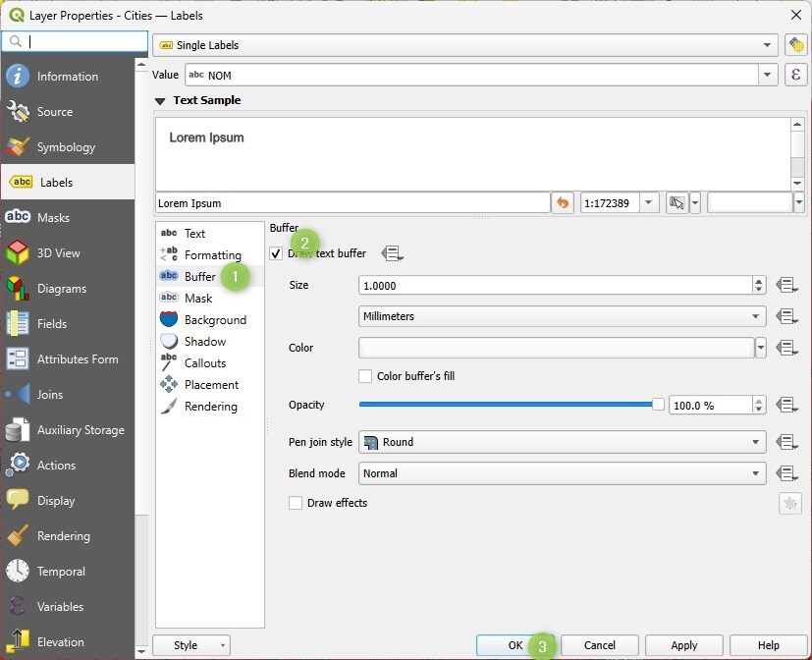Open the Millimeters unit dropdown
This screenshot has width=812, height=660.
562,316
